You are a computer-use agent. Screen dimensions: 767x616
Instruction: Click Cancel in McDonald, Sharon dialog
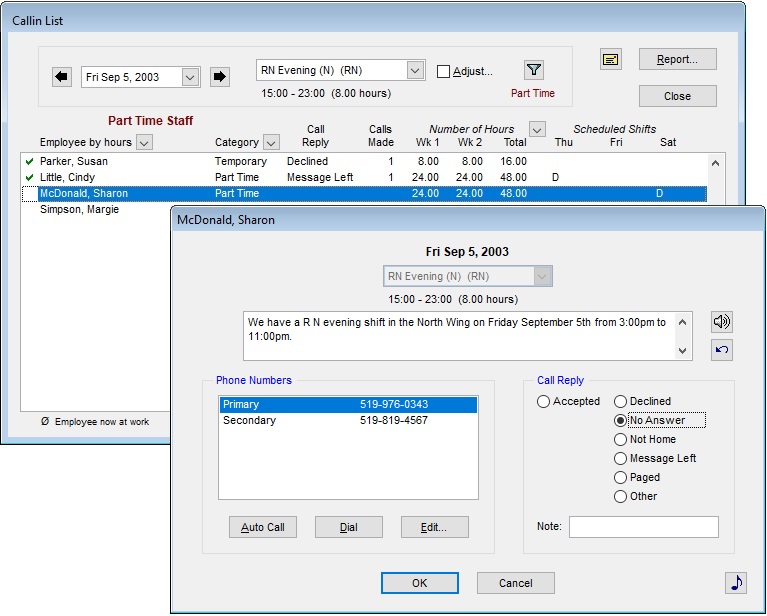pos(516,583)
